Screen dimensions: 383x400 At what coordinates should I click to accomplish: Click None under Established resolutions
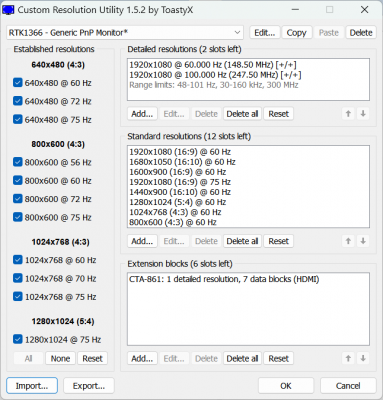(60, 359)
